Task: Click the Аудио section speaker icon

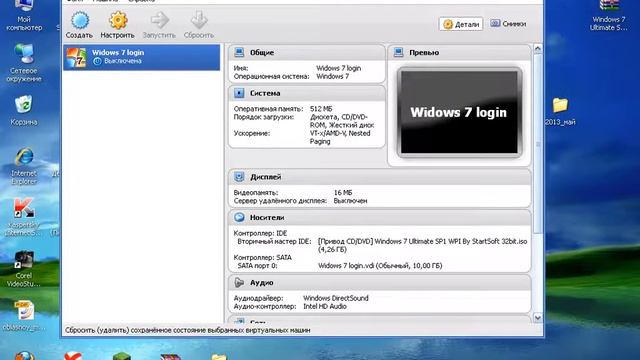Action: [239, 282]
